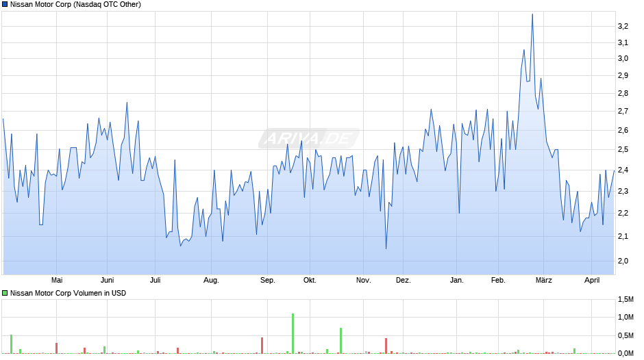This screenshot has width=644, height=360.
Task: Click the 3,2 price axis value
Action: click(623, 26)
